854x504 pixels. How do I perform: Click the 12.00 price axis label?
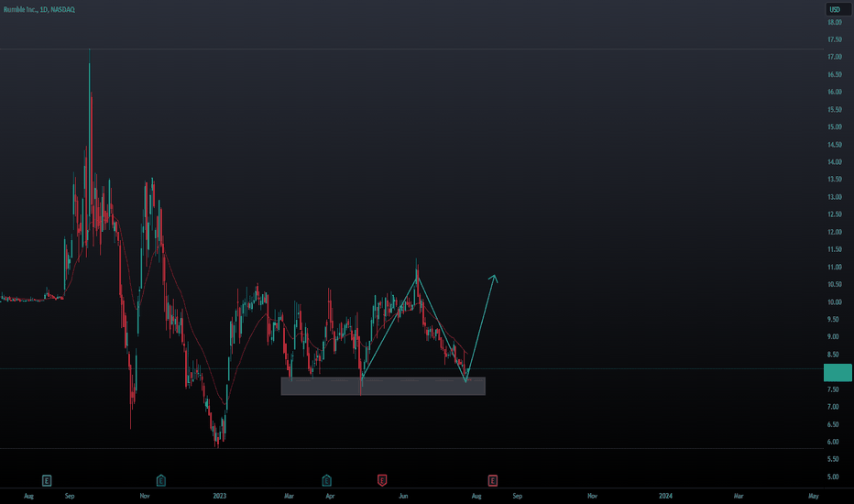point(835,232)
